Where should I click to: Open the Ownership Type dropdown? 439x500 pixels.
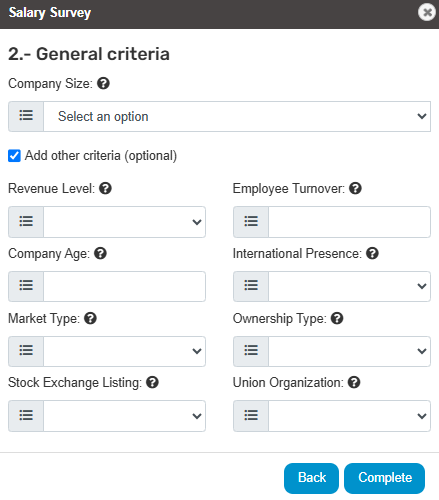click(349, 351)
